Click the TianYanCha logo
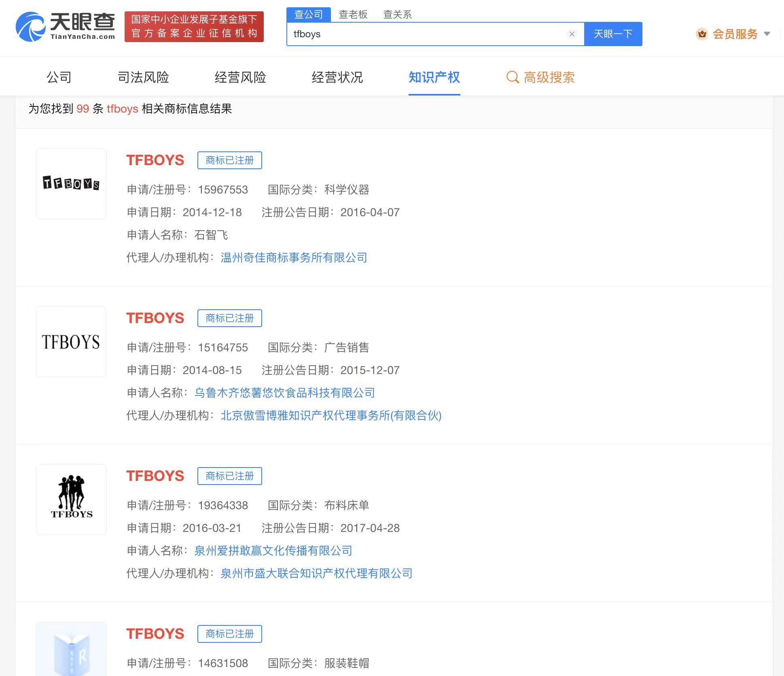Viewport: 784px width, 676px height. coord(65,27)
